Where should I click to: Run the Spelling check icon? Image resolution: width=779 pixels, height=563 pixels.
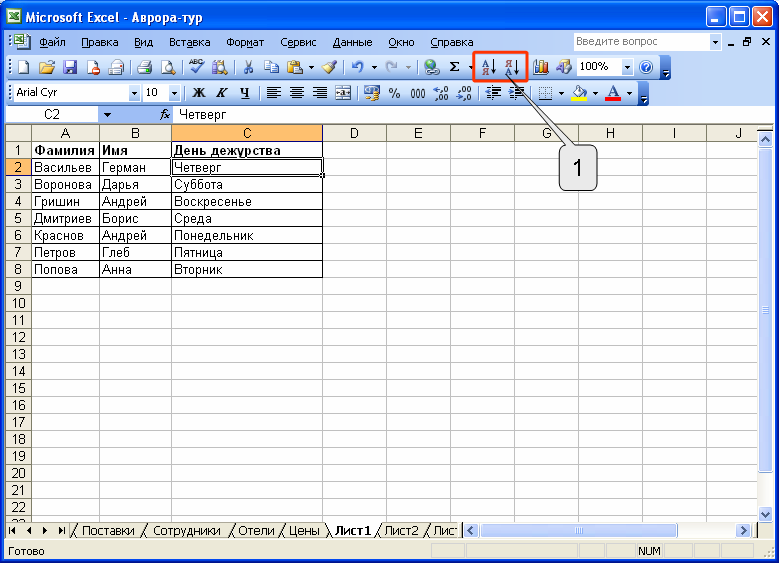(x=197, y=67)
